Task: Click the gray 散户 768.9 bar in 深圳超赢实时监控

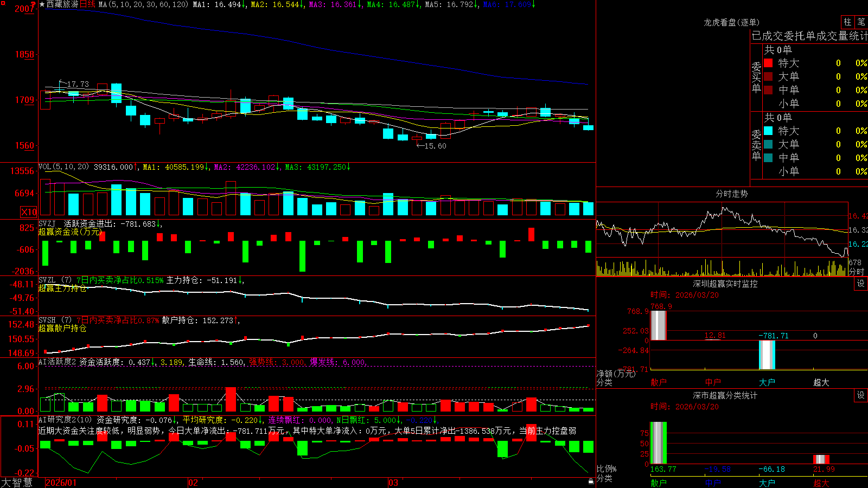Action: click(x=658, y=325)
